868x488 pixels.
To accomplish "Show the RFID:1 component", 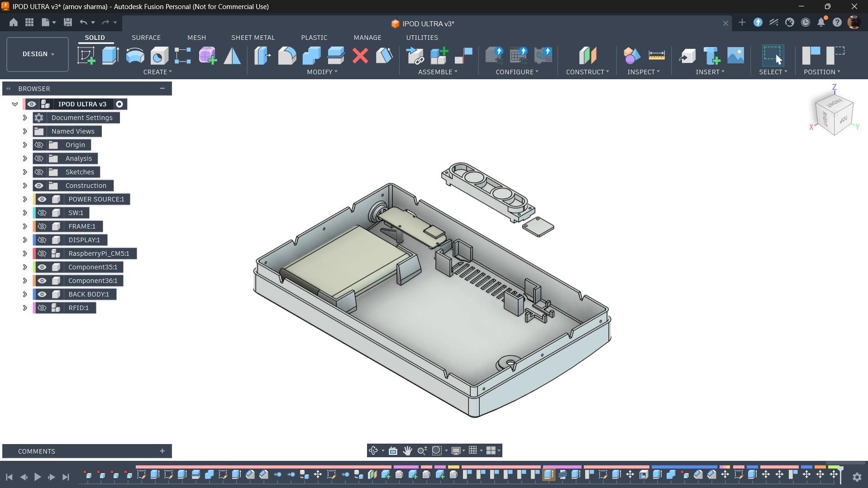I will (42, 308).
